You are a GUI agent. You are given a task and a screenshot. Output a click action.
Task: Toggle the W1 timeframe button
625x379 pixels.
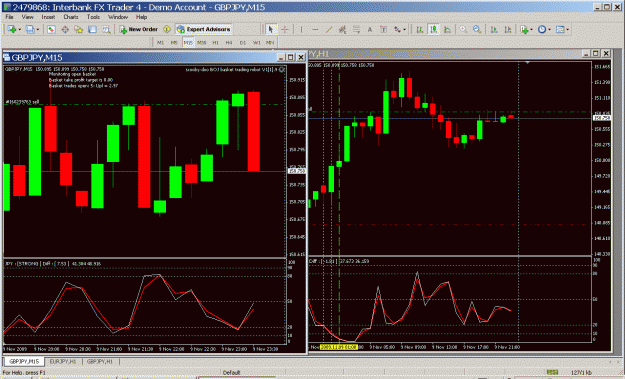point(256,42)
